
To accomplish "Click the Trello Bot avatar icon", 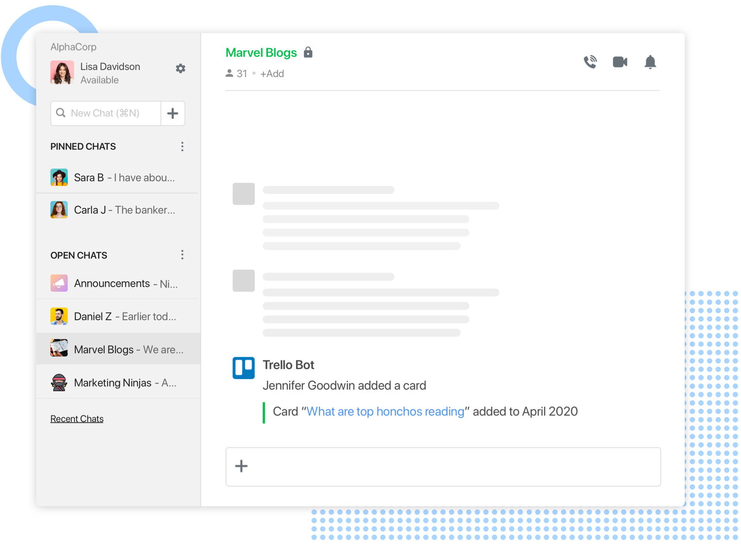I will (x=243, y=368).
